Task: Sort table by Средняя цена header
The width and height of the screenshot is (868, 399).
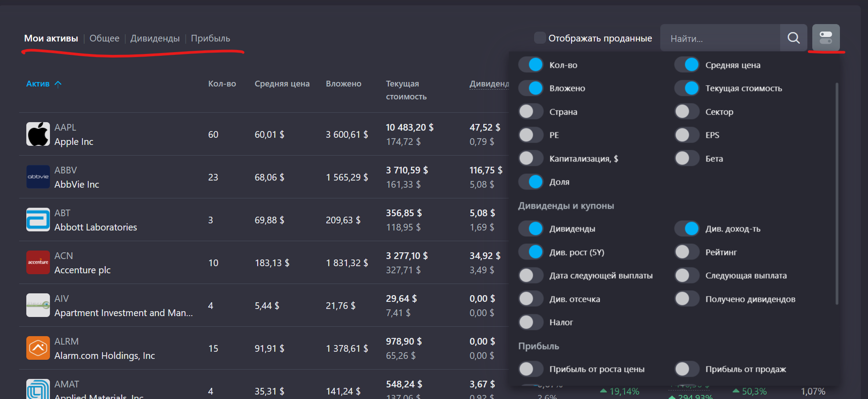Action: tap(282, 84)
